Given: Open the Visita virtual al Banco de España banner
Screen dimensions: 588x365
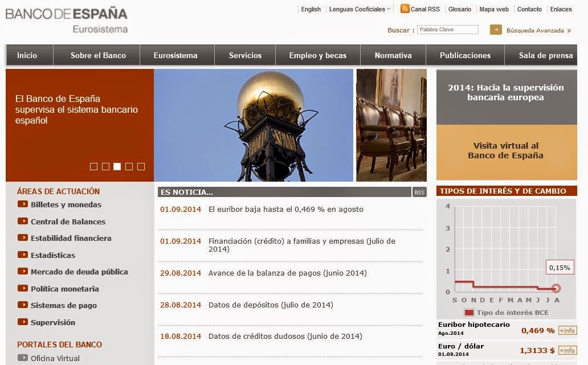Looking at the screenshot, I should pyautogui.click(x=507, y=152).
